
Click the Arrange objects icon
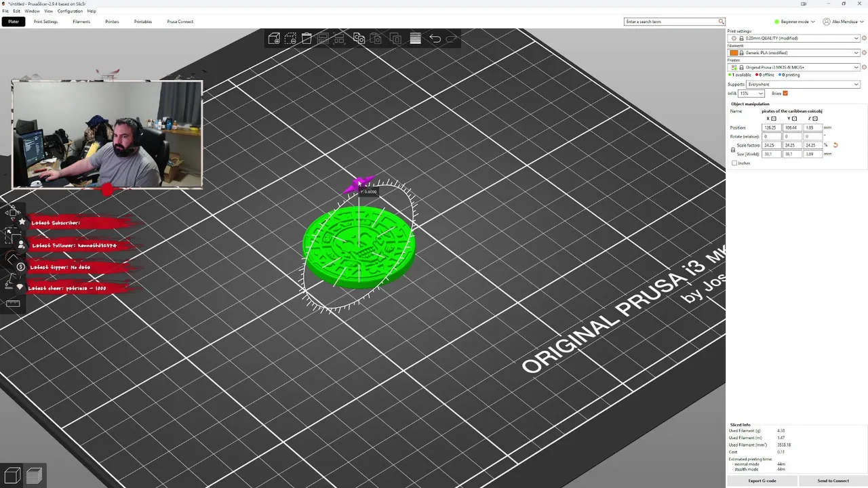coord(323,39)
